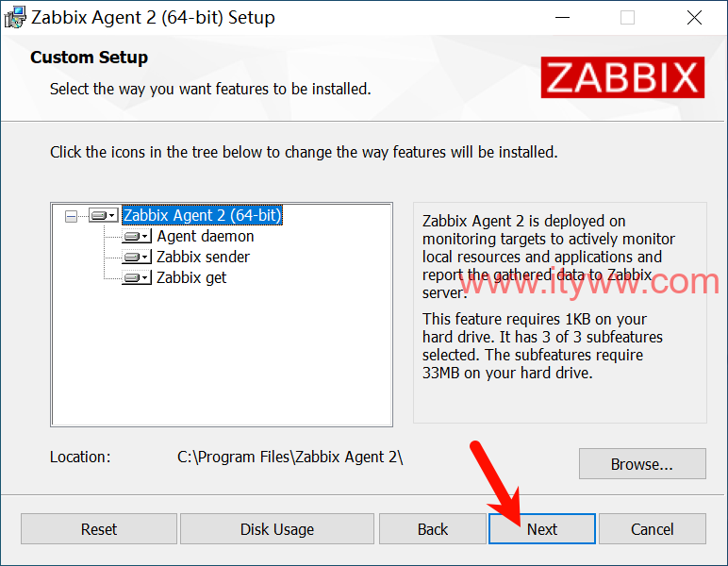Select the Agent daemon tree item
728x566 pixels.
pos(206,237)
